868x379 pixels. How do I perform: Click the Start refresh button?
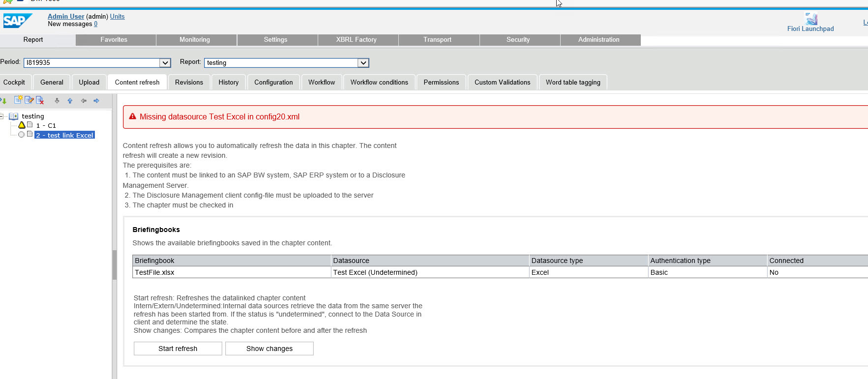click(178, 349)
